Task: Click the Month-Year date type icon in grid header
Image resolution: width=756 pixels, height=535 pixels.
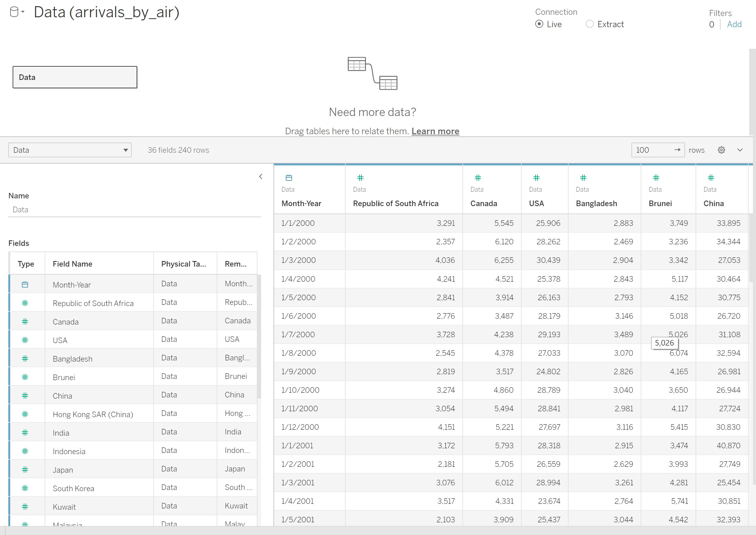Action: (289, 178)
